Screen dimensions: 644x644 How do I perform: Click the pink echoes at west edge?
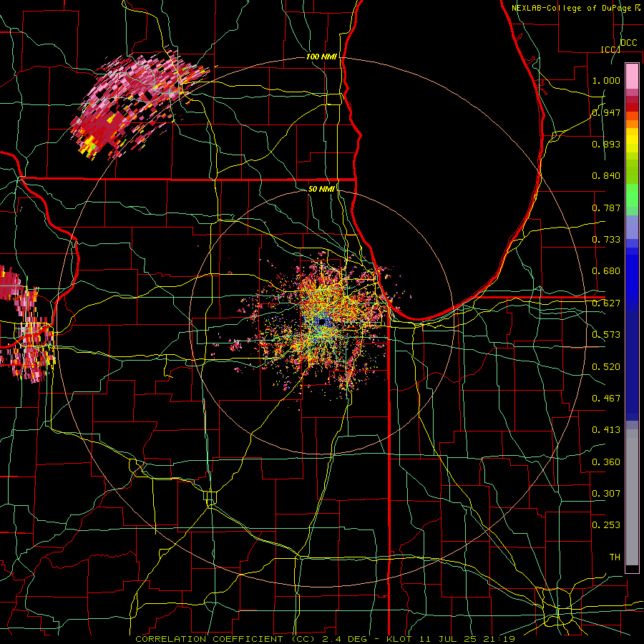pyautogui.click(x=26, y=324)
